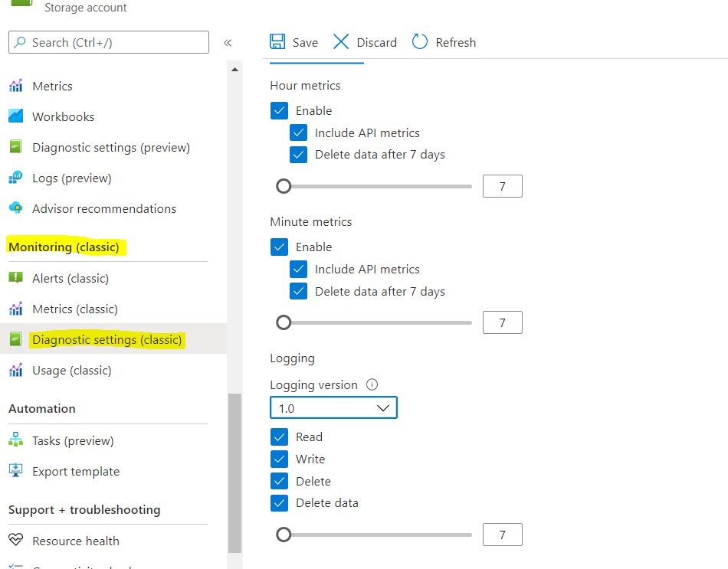Click the Export template download icon

(x=15, y=471)
